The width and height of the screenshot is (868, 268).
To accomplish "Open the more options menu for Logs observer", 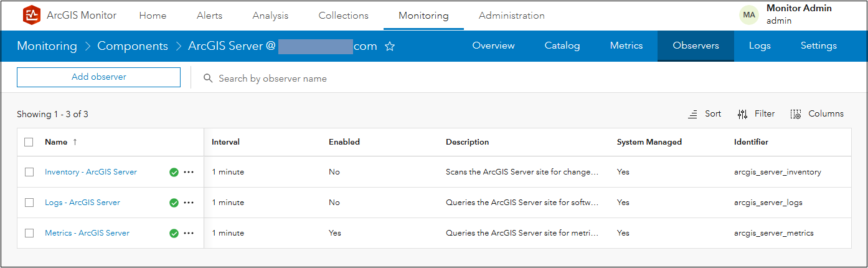I will (189, 203).
